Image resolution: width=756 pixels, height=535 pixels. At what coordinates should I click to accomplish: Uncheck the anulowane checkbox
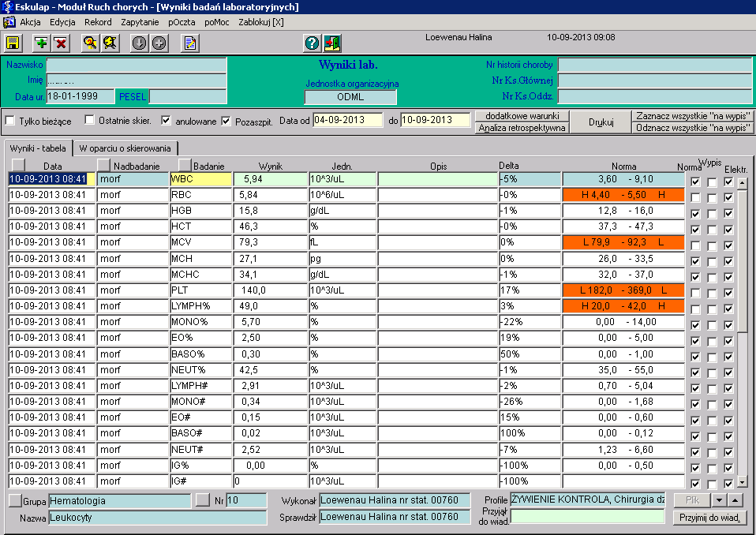tap(166, 120)
